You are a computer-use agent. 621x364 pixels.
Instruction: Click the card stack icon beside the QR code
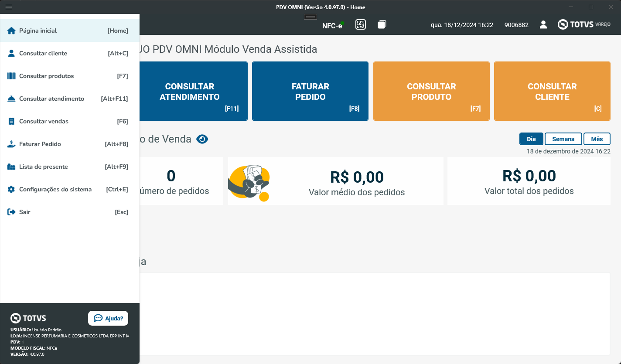coord(382,24)
